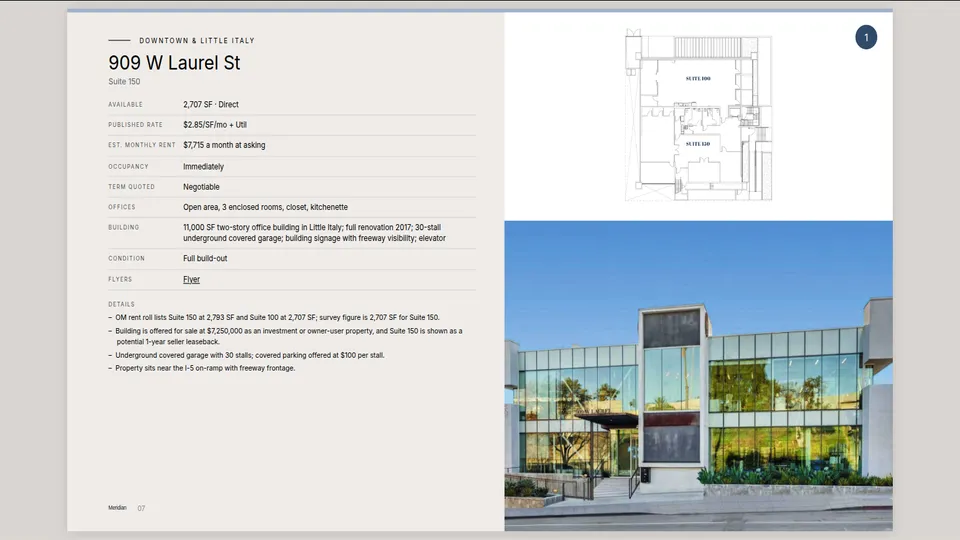This screenshot has height=540, width=960.
Task: Select the Building description paragraph
Action: point(314,233)
